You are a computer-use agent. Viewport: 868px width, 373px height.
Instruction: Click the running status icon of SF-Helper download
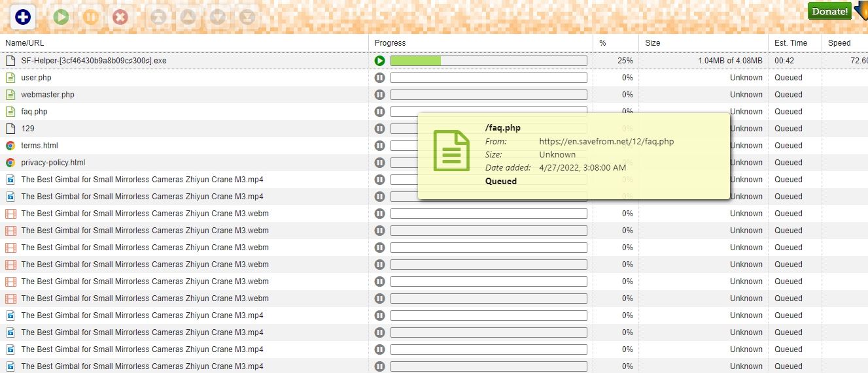pyautogui.click(x=380, y=61)
